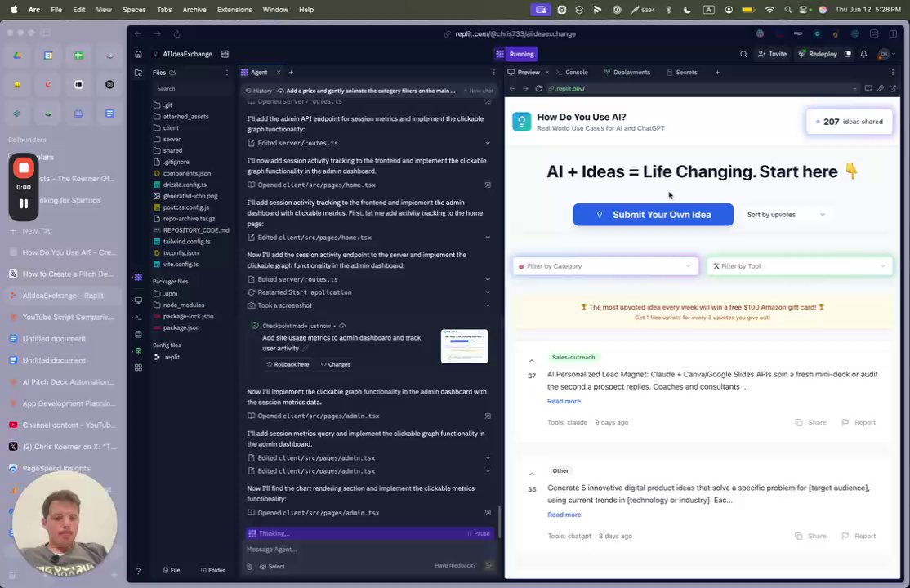The image size is (910, 588).
Task: Click the preview device view icon
Action: (x=868, y=89)
